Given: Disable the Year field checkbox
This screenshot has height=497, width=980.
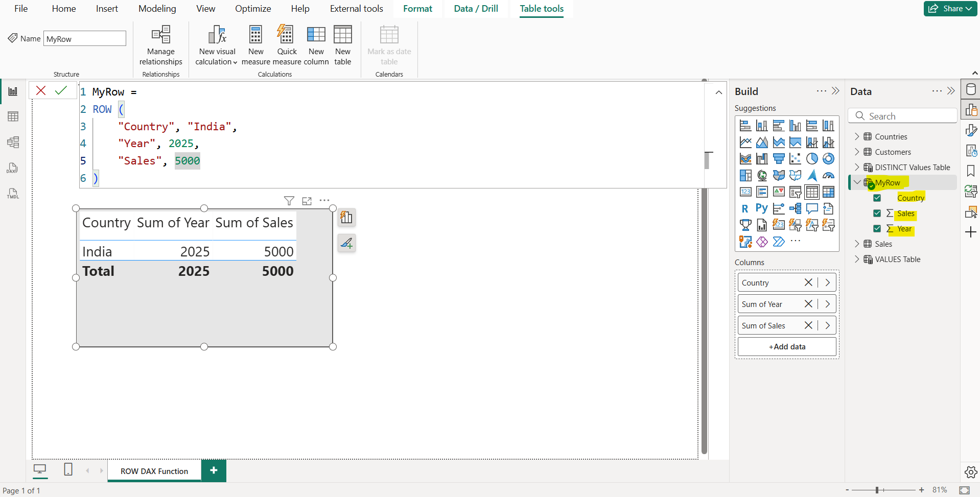Looking at the screenshot, I should [x=877, y=228].
